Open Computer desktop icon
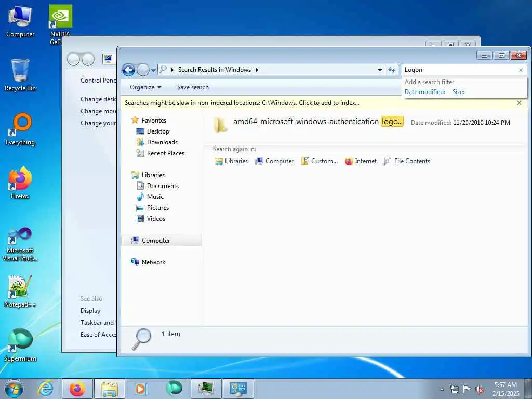 click(20, 22)
